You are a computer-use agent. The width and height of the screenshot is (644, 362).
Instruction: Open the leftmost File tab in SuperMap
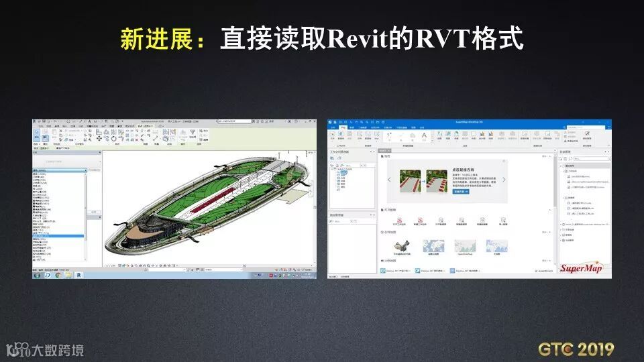tap(333, 127)
